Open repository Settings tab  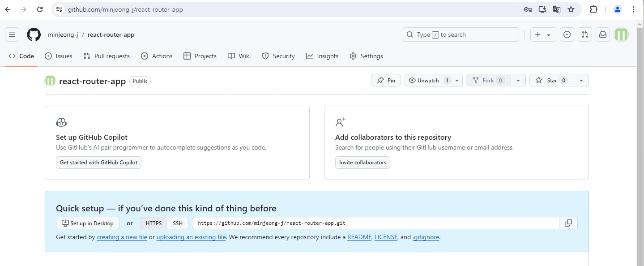point(366,56)
